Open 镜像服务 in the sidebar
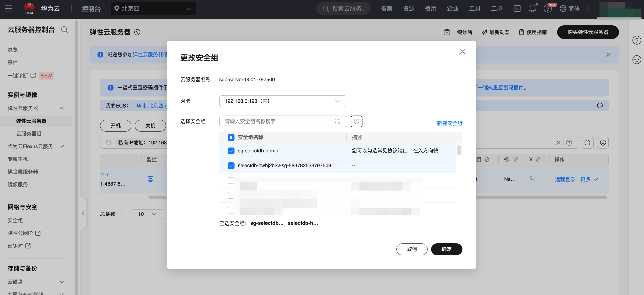 tap(18, 184)
